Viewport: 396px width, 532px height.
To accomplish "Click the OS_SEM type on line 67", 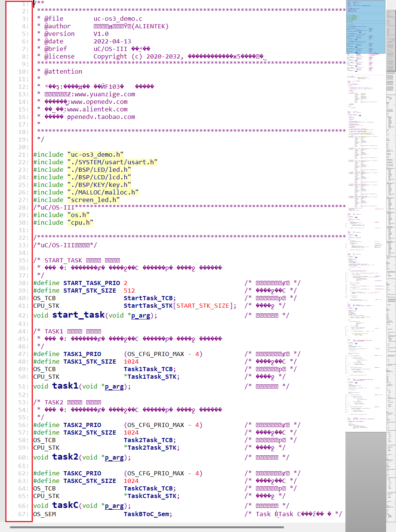I will pos(45,514).
